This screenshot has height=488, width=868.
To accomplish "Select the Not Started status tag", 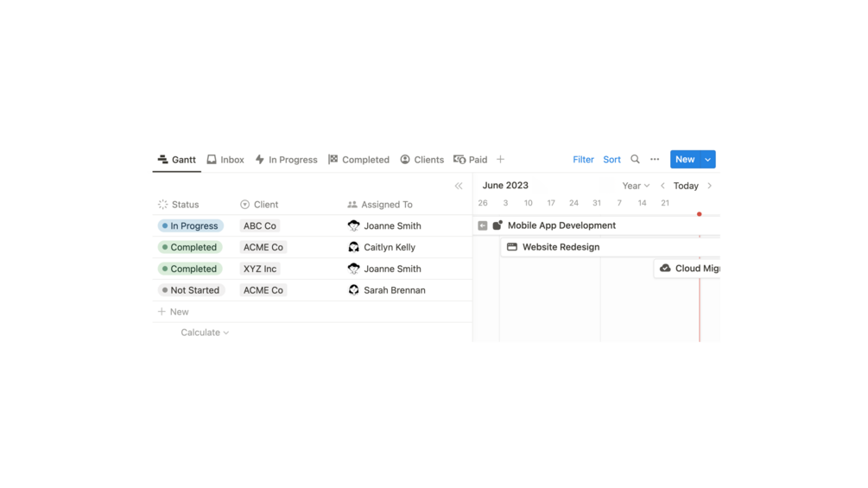I will (191, 290).
